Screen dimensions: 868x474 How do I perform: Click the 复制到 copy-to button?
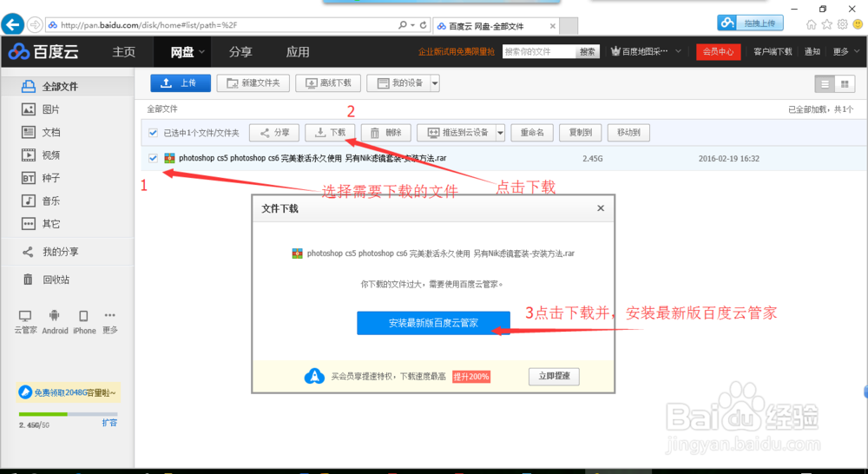pyautogui.click(x=580, y=133)
